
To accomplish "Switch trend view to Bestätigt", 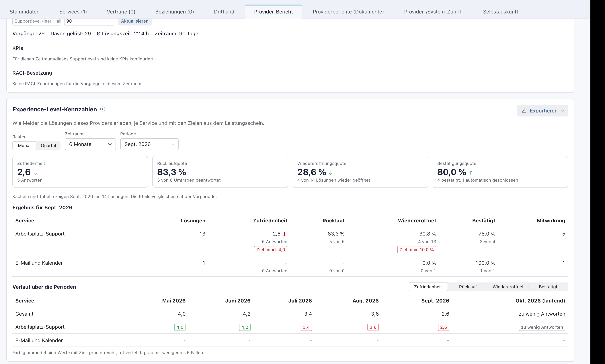I will coord(548,287).
